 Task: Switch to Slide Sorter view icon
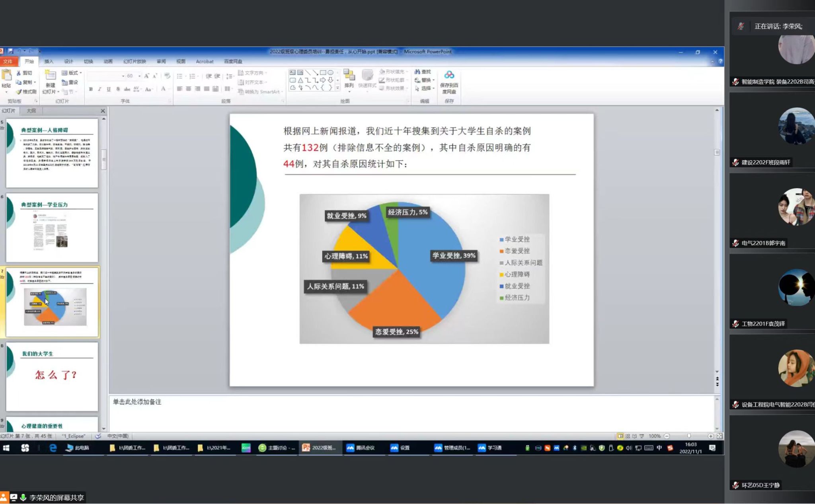click(x=628, y=436)
